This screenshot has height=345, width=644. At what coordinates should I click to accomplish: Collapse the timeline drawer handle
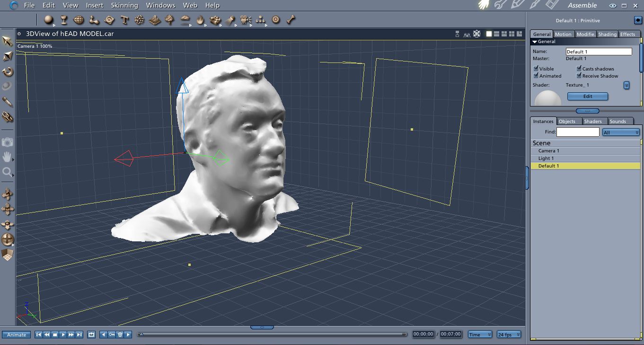point(262,327)
